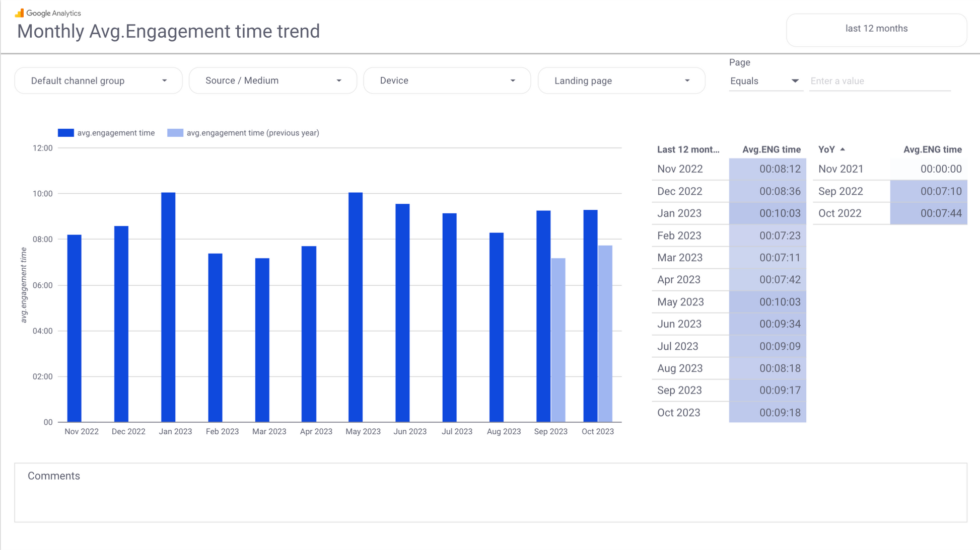Open the Equals condition dropdown
This screenshot has height=550, width=980.
pos(764,81)
